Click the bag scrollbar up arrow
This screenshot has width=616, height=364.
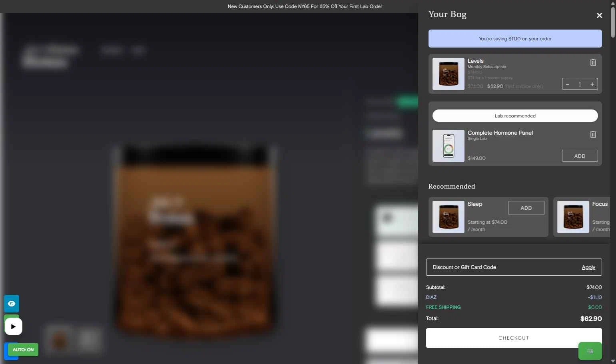613,3
